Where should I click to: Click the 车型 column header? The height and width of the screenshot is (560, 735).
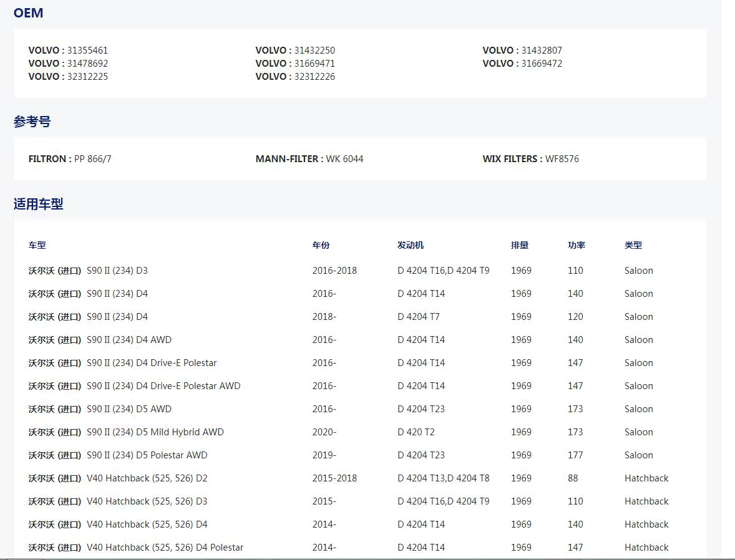coord(37,245)
